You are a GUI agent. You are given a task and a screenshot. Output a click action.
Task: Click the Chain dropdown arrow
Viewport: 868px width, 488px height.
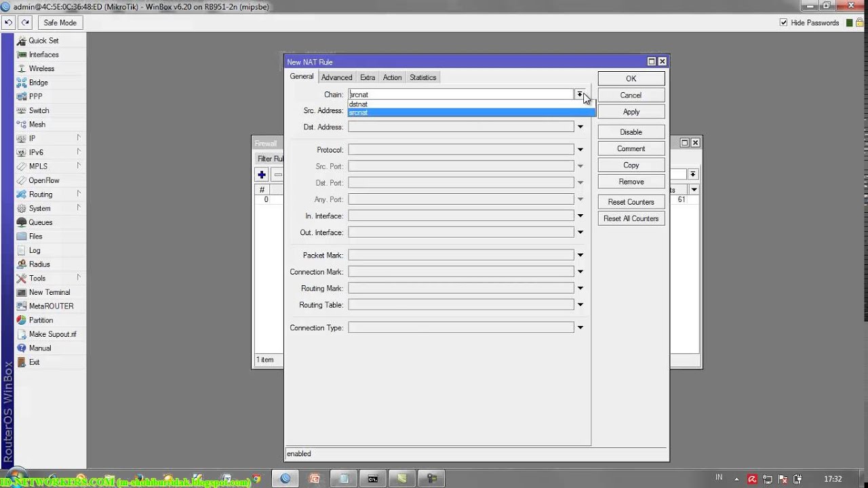(x=580, y=94)
